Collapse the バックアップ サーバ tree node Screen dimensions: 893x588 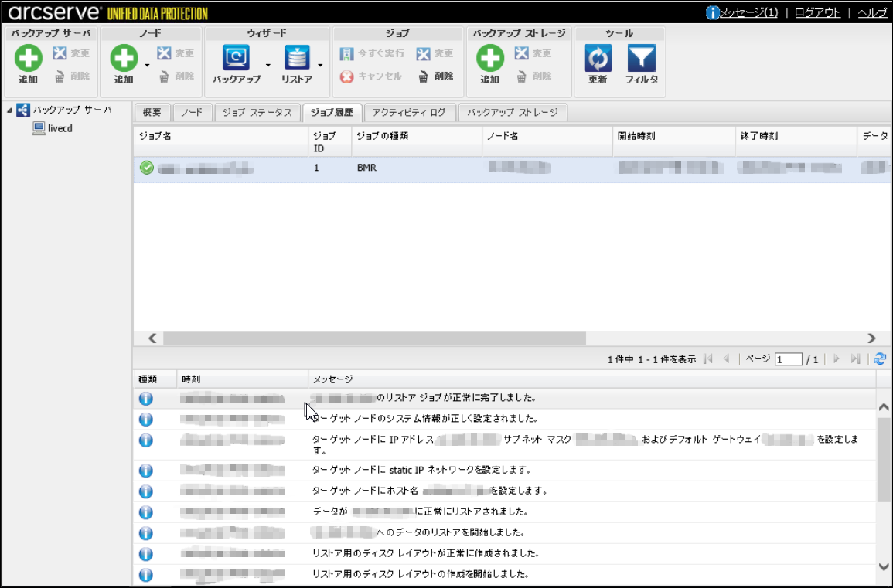tap(9, 110)
